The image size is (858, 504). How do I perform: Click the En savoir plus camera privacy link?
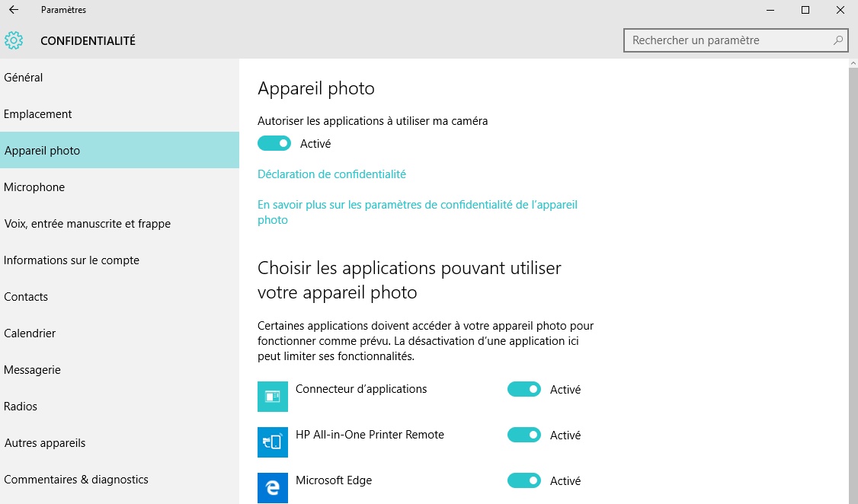click(418, 205)
